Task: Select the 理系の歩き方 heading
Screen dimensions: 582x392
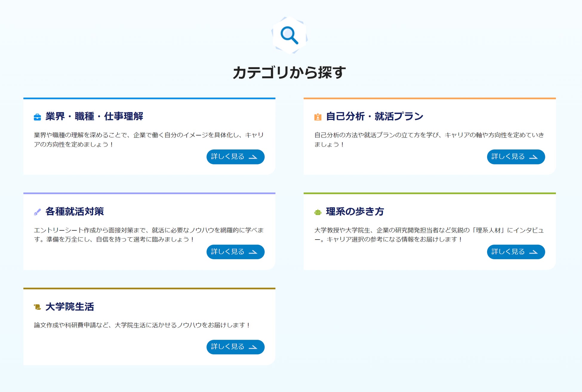Action: (x=355, y=212)
